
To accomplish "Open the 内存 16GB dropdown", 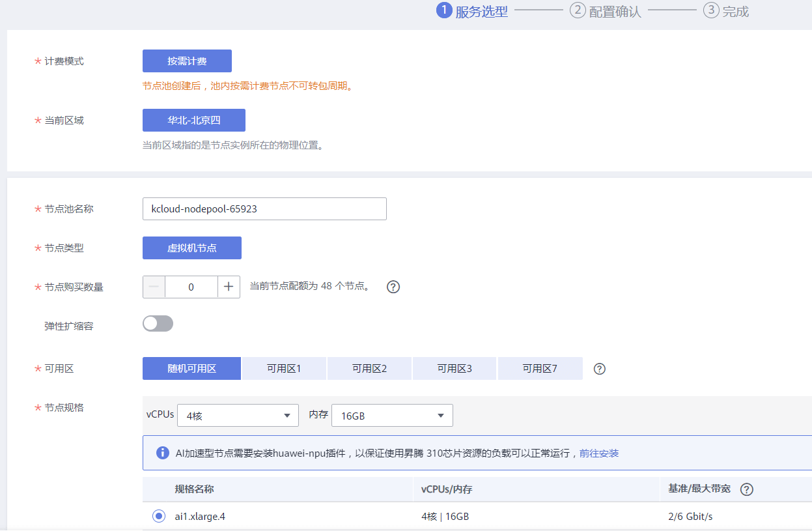I will 392,415.
